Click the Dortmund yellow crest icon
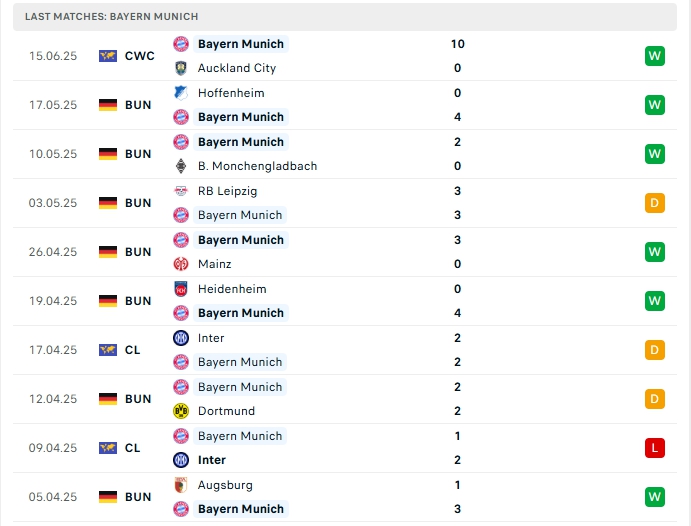691x526 pixels. coord(181,411)
